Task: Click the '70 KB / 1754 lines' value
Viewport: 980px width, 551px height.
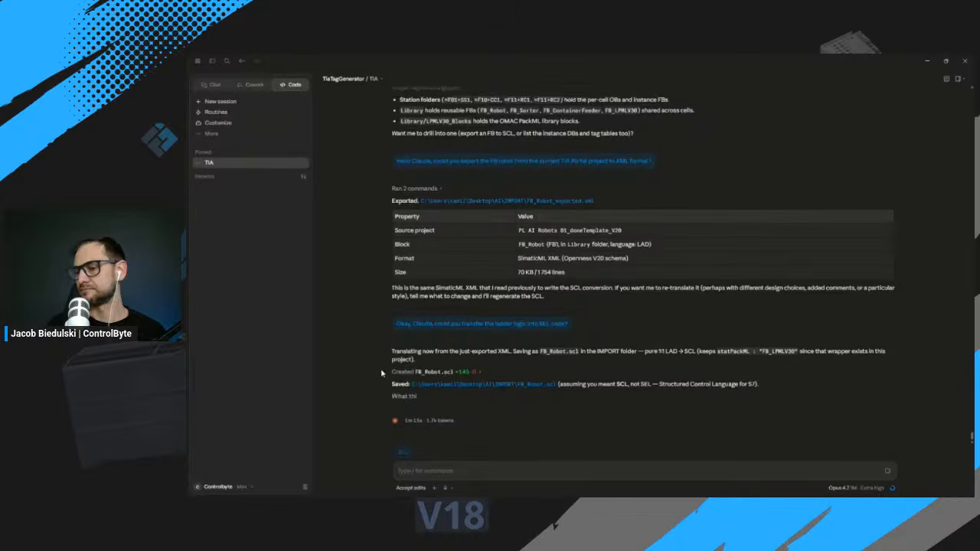Action: coord(541,272)
